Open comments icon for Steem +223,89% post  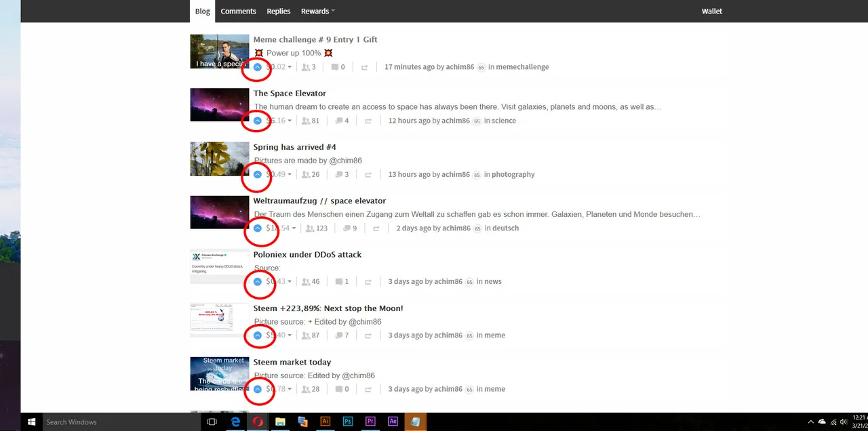[x=339, y=335]
